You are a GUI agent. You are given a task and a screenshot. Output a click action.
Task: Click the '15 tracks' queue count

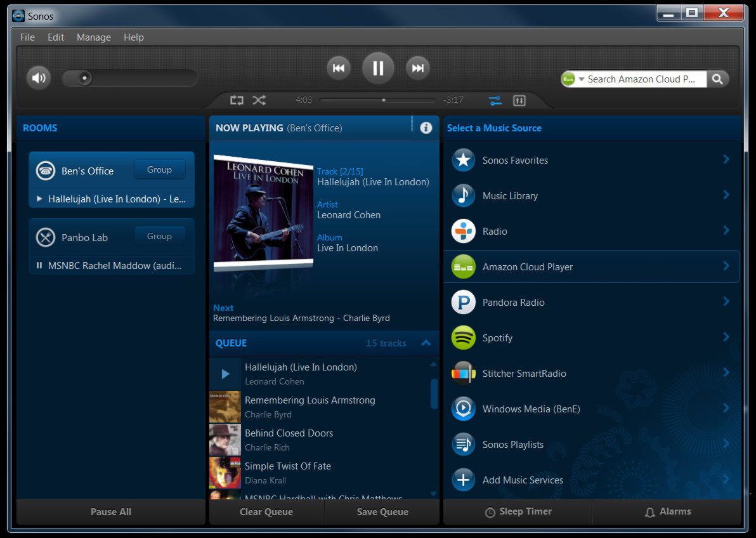tap(386, 343)
